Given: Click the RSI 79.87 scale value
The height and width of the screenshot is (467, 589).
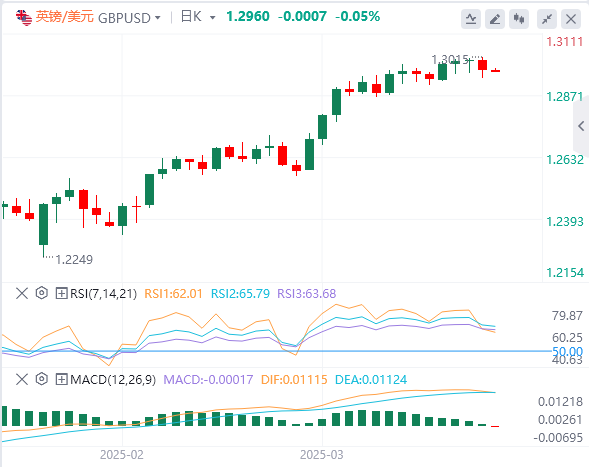Looking at the screenshot, I should (567, 316).
